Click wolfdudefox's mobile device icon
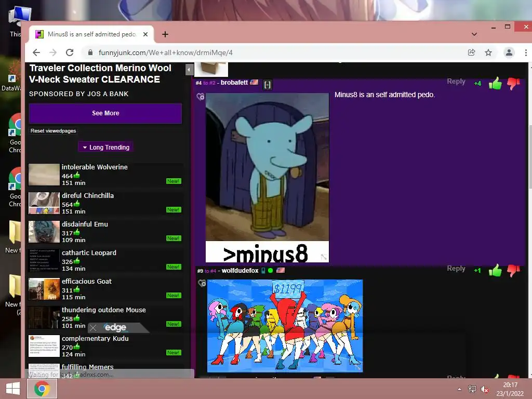Viewport: 532px width, 399px height. click(263, 271)
